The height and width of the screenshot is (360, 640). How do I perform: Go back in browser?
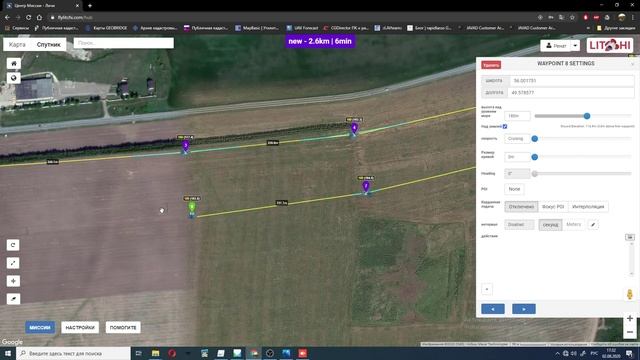pyautogui.click(x=7, y=18)
